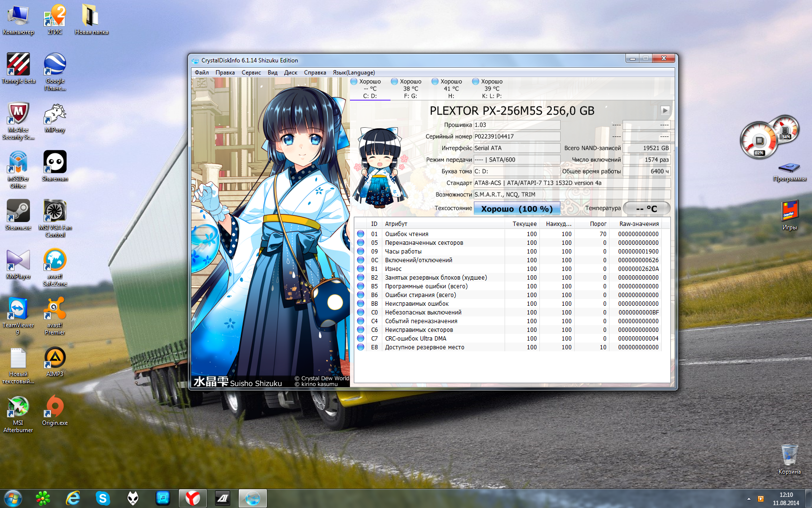Select the Tunngle beta desktop icon

tap(18, 68)
